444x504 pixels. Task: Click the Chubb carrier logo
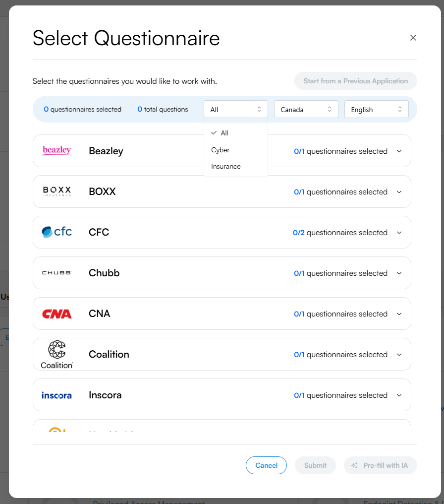(56, 273)
